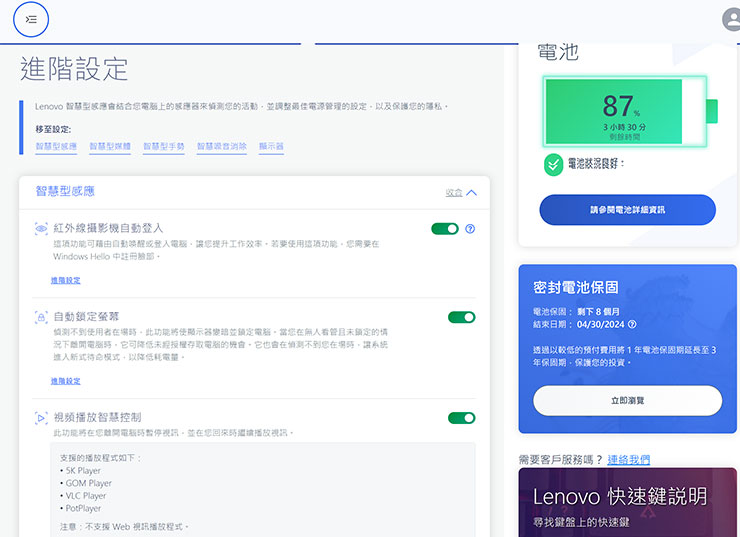Toggle the 視頻播放智慧控制 switch

point(462,418)
